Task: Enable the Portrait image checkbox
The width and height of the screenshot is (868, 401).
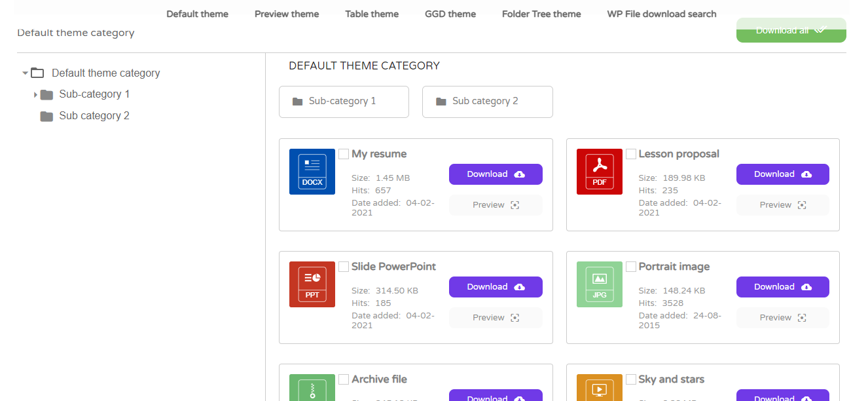Action: (x=631, y=267)
